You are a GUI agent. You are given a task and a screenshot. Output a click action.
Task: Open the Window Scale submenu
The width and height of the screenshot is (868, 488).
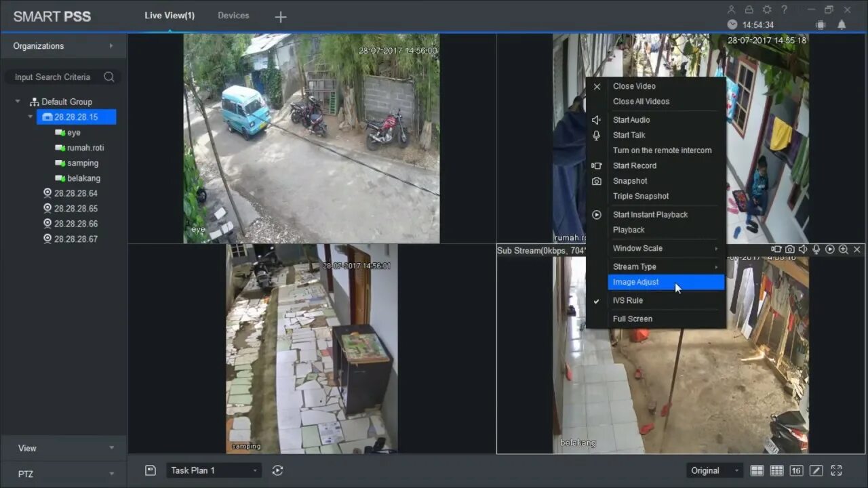(x=656, y=249)
